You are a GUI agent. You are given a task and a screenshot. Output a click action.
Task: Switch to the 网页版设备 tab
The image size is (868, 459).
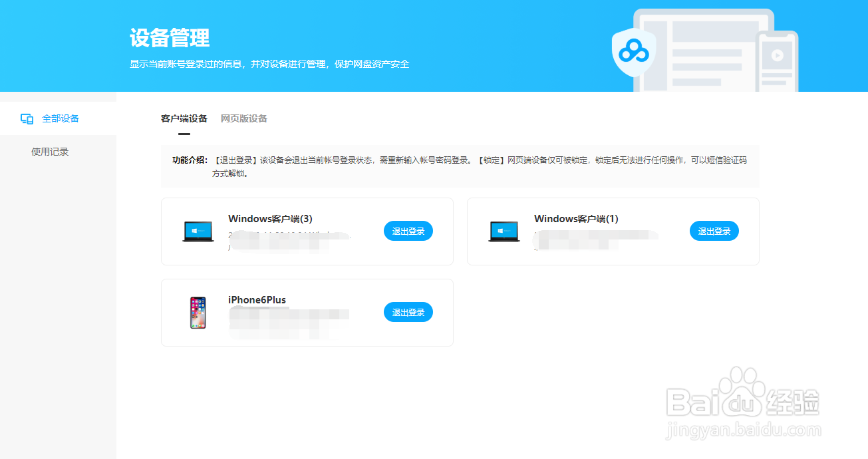(244, 118)
